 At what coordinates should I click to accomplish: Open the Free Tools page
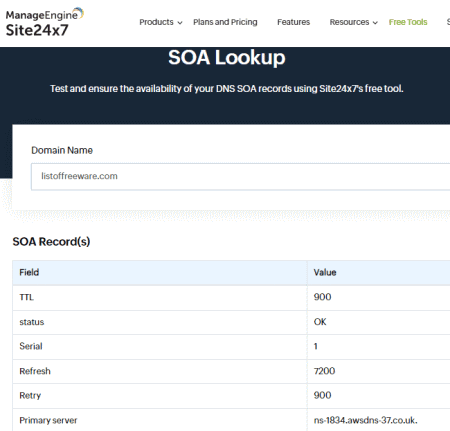click(408, 22)
